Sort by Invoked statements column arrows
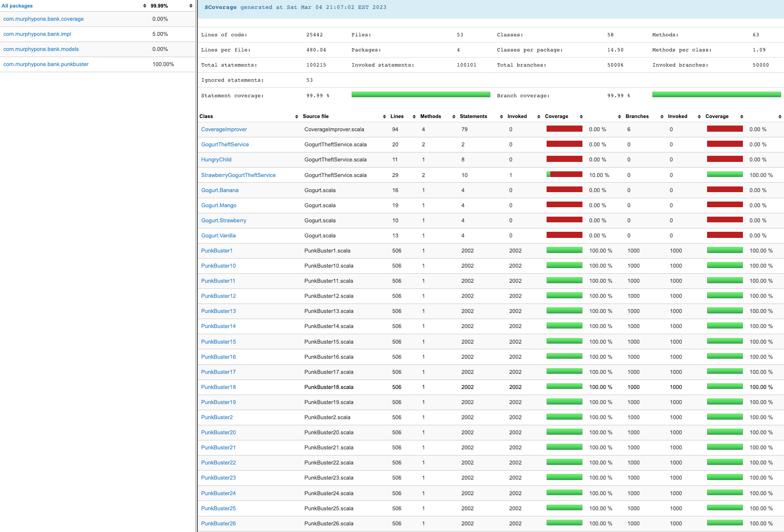This screenshot has height=532, width=784. click(x=539, y=117)
